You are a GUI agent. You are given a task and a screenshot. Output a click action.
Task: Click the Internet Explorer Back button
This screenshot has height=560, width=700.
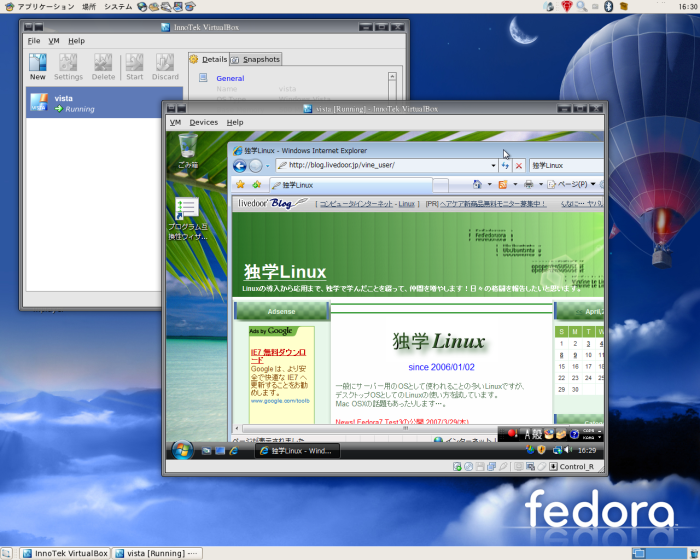pyautogui.click(x=240, y=166)
